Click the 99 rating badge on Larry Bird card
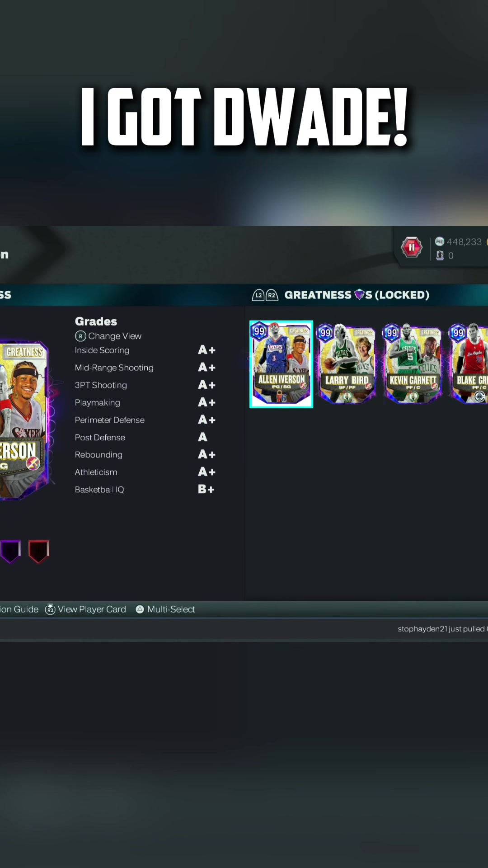Screen dimensions: 488x868 click(325, 333)
